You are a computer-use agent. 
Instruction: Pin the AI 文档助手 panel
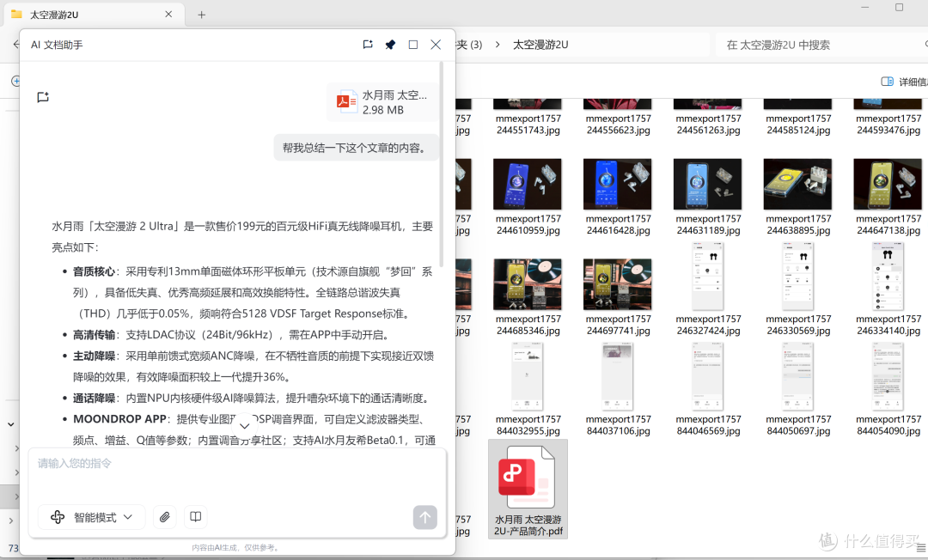point(390,45)
